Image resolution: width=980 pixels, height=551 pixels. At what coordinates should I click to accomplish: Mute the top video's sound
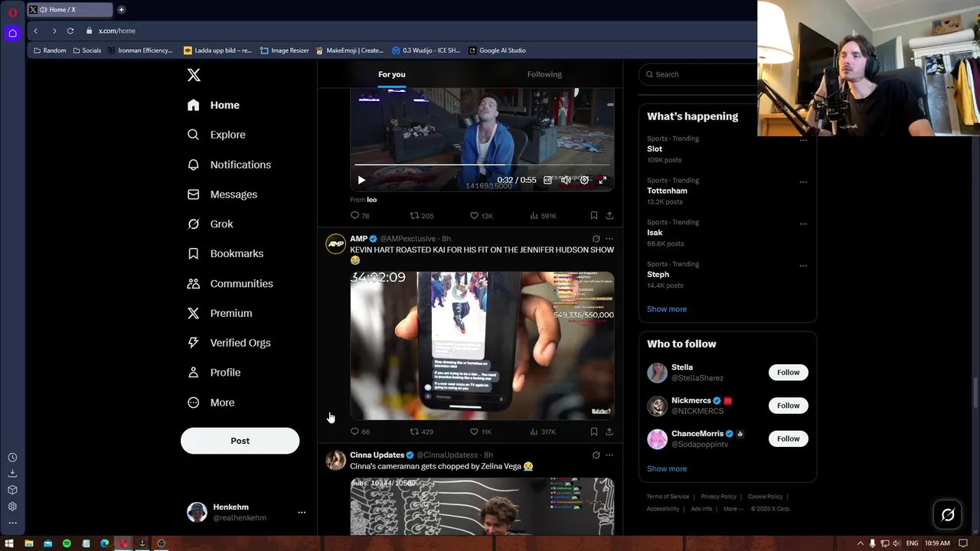pyautogui.click(x=566, y=181)
